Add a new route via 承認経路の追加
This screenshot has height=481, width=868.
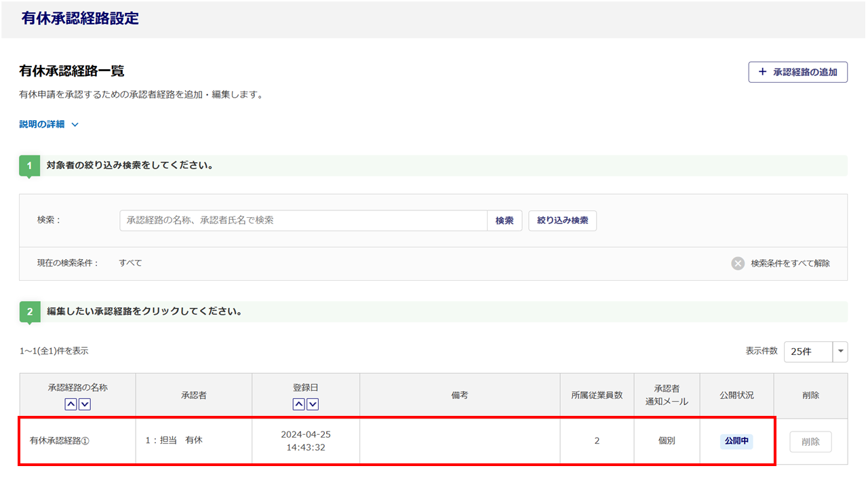(797, 72)
